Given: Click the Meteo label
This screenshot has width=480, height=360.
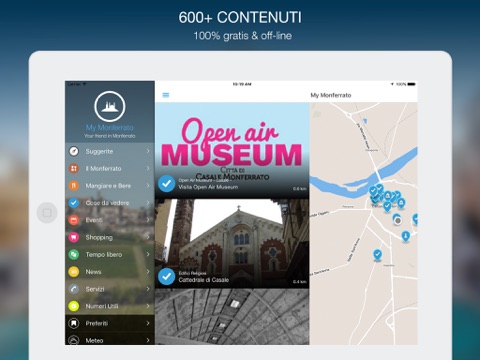Looking at the screenshot, I should tap(94, 340).
